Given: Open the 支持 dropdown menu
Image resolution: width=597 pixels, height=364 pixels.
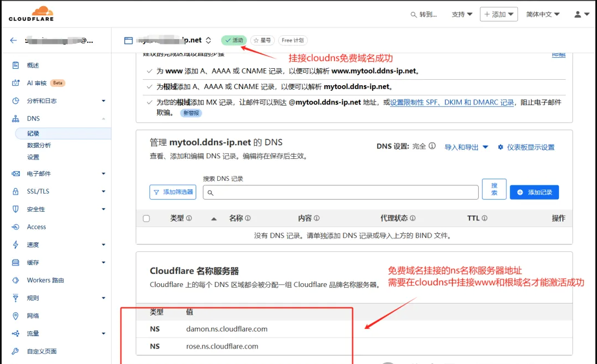Looking at the screenshot, I should 462,14.
